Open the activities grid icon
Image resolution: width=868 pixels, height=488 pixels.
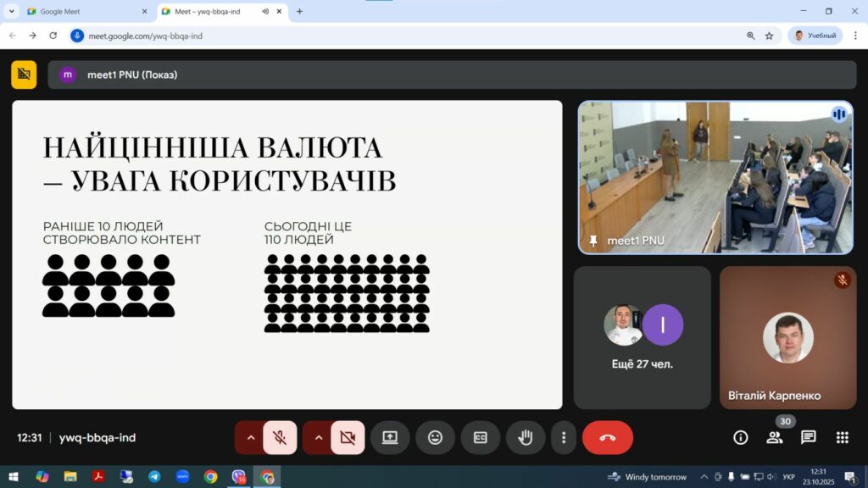842,437
